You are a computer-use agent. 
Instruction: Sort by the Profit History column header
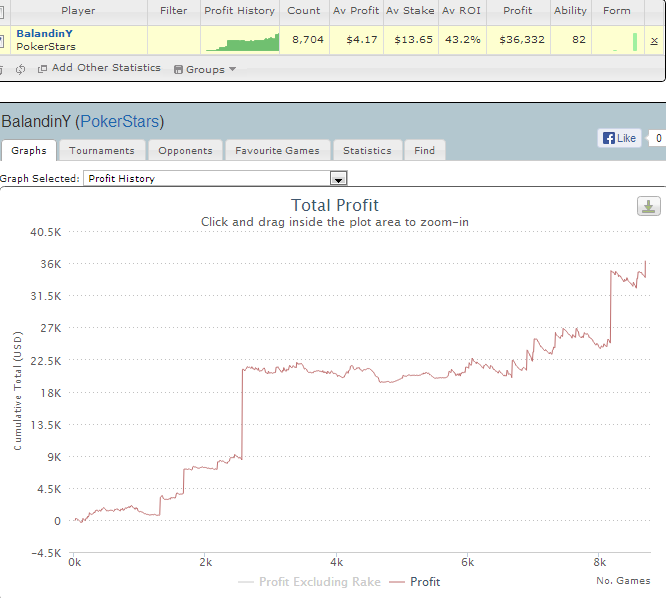[x=240, y=11]
